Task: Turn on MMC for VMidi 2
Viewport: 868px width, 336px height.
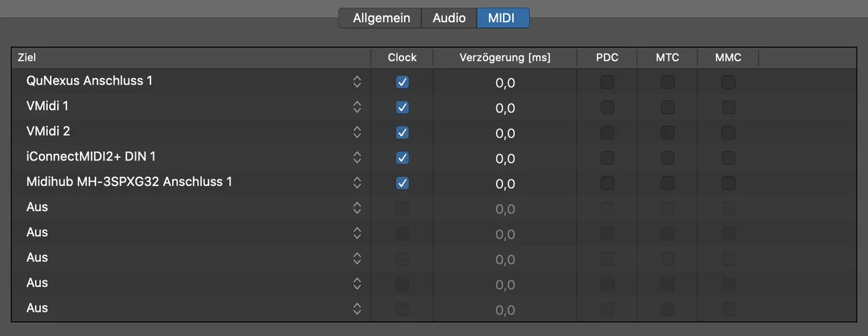Action: (728, 132)
